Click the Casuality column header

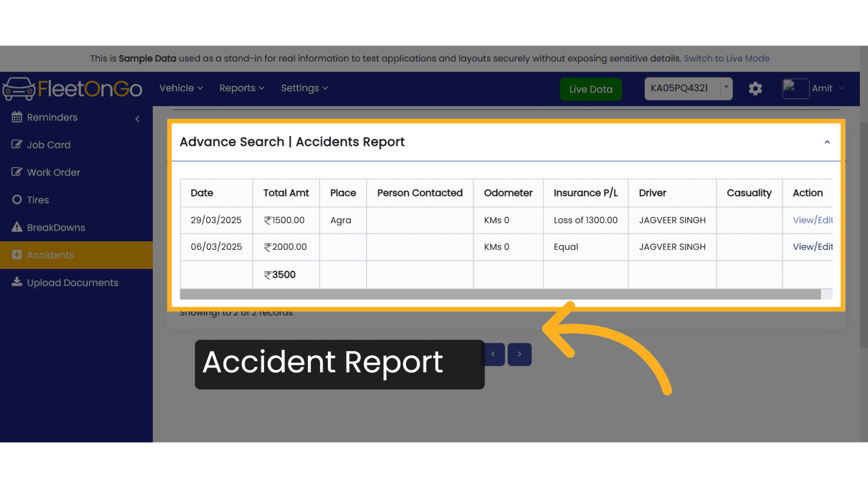749,193
